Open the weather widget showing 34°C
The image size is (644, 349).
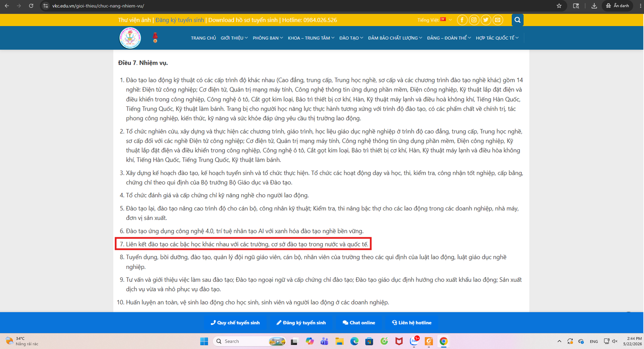pyautogui.click(x=22, y=341)
